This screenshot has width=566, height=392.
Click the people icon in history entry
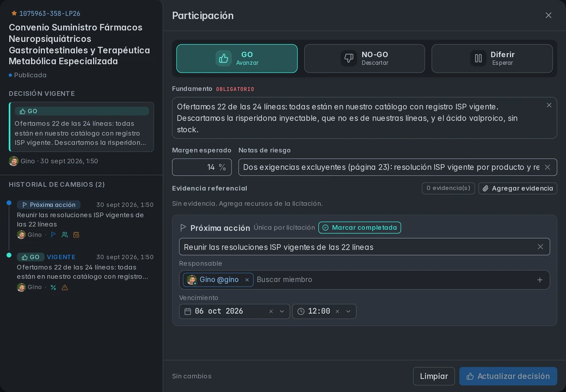[x=65, y=235]
